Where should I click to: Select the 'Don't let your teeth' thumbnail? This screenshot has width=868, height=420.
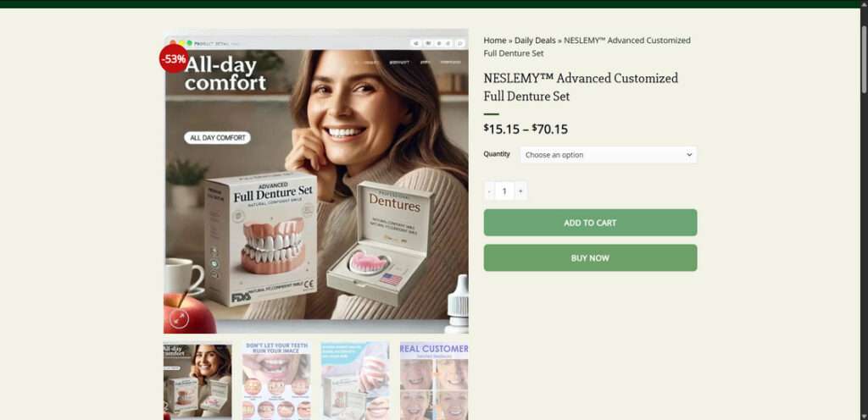[x=276, y=380]
